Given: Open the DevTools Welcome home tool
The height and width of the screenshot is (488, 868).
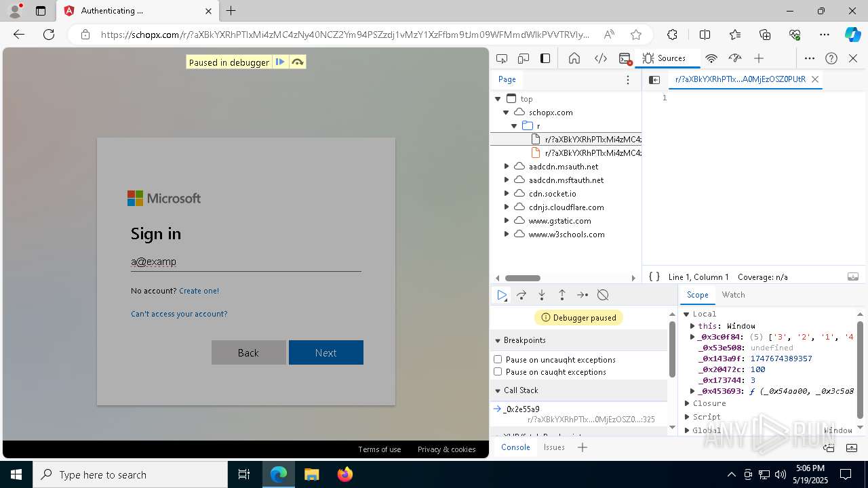Looking at the screenshot, I should [574, 58].
